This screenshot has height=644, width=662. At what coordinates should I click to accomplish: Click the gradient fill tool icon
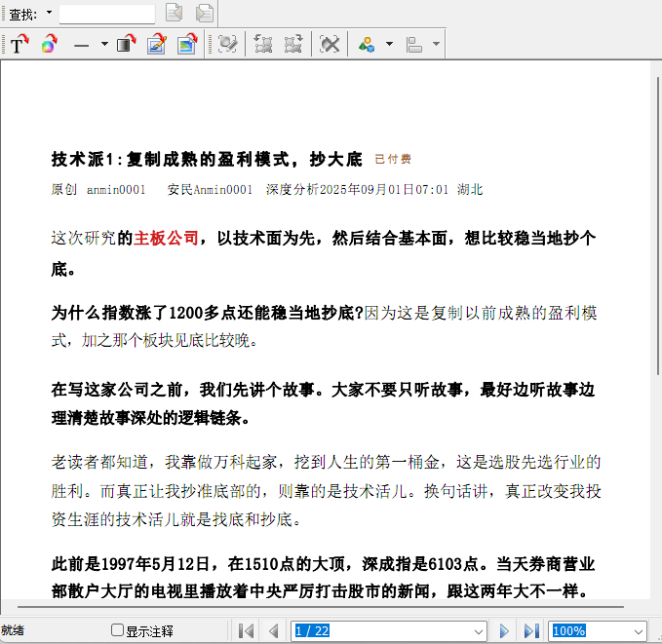[126, 44]
